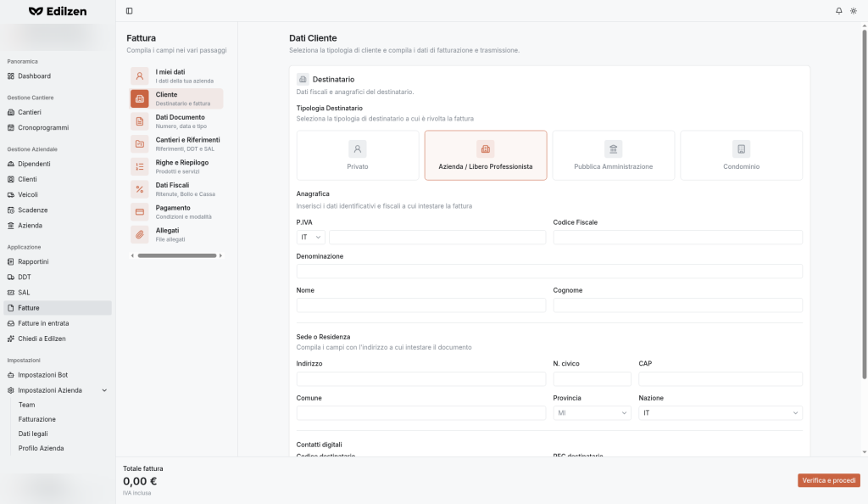The height and width of the screenshot is (504, 868).
Task: Focus the Denominazione input field
Action: click(x=549, y=272)
